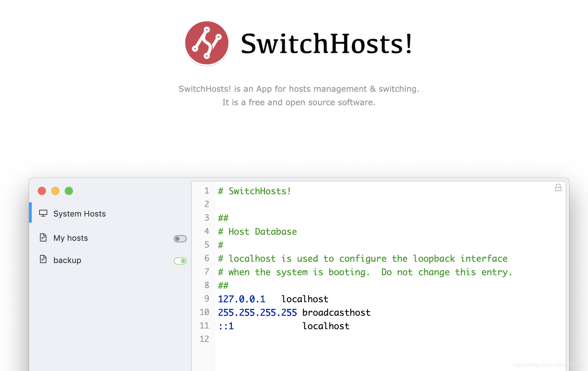588x371 pixels.
Task: Disable the backup toggle switch
Action: 180,261
